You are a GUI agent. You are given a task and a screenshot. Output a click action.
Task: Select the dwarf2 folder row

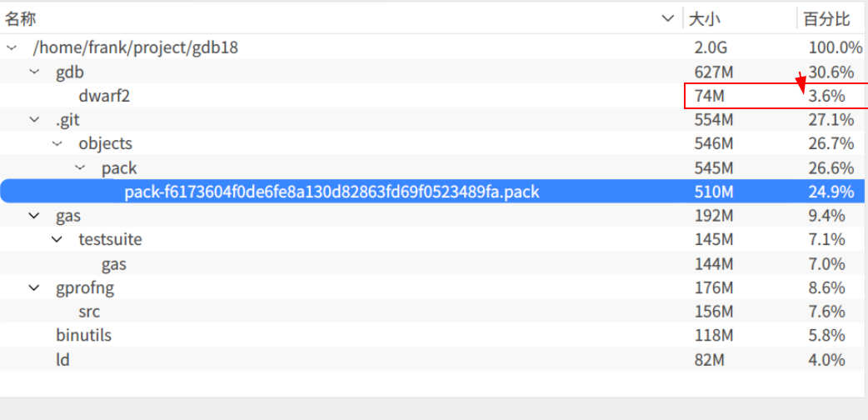click(104, 97)
